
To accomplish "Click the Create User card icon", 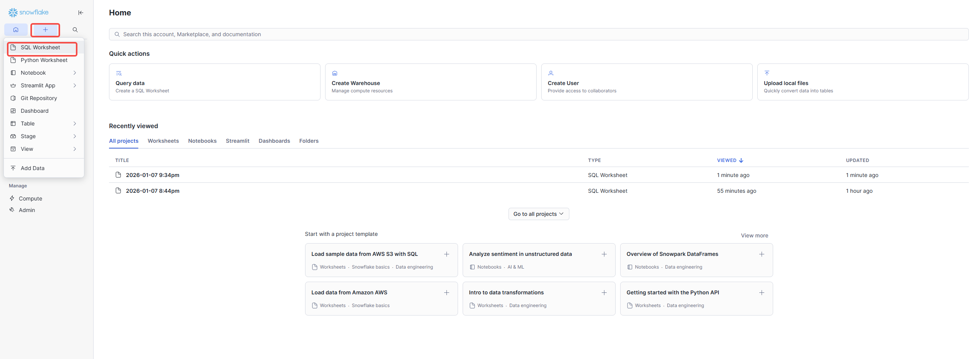I will 551,73.
